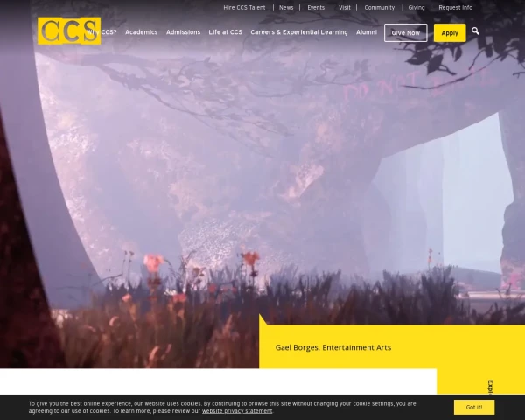Open the Academics menu
The image size is (525, 420).
(141, 32)
